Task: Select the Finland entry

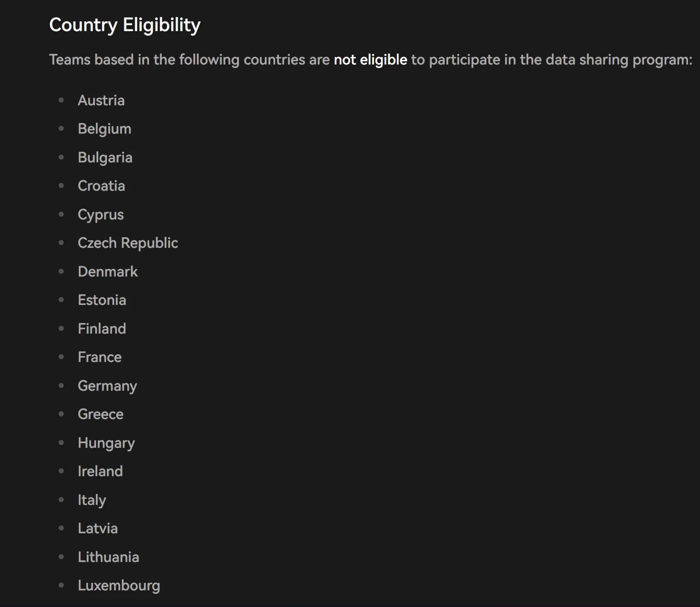Action: click(102, 329)
